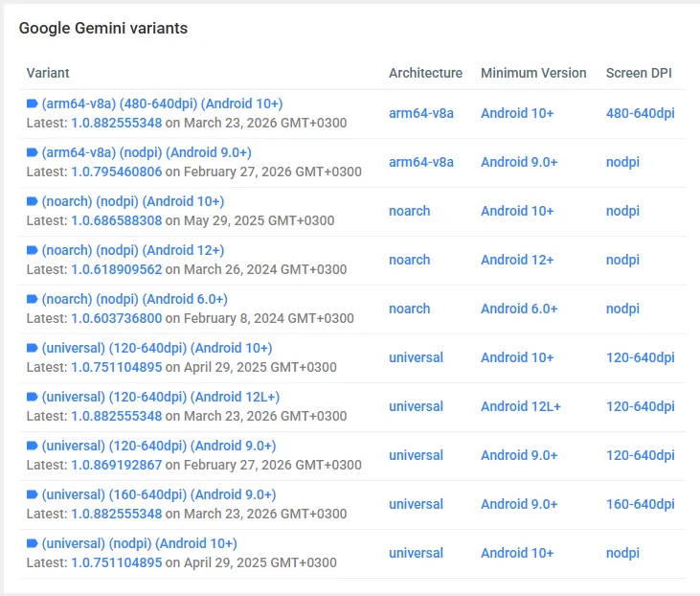Viewport: 700px width, 596px height.
Task: Click tag icon beside universal 120-640dpi Android 12L+ variant
Action: (x=32, y=397)
